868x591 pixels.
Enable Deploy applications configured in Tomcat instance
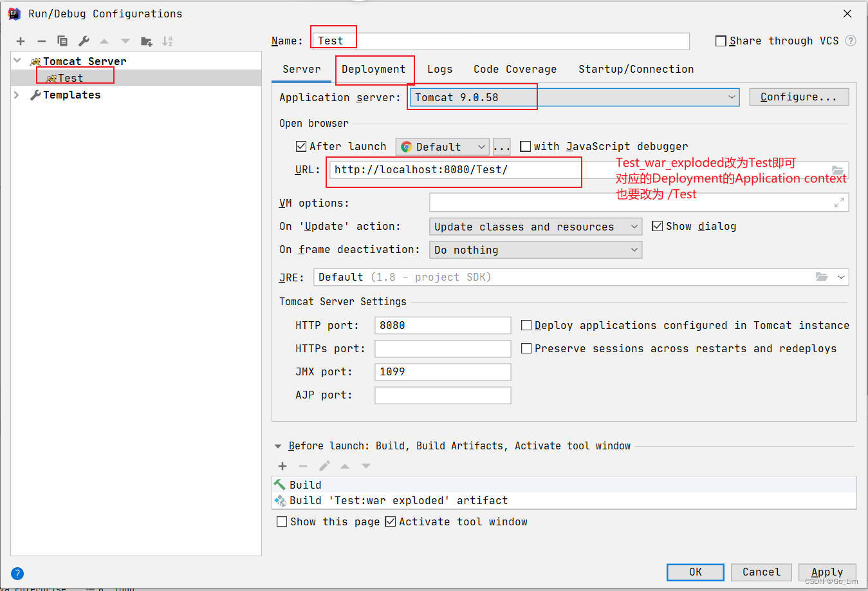click(x=526, y=325)
